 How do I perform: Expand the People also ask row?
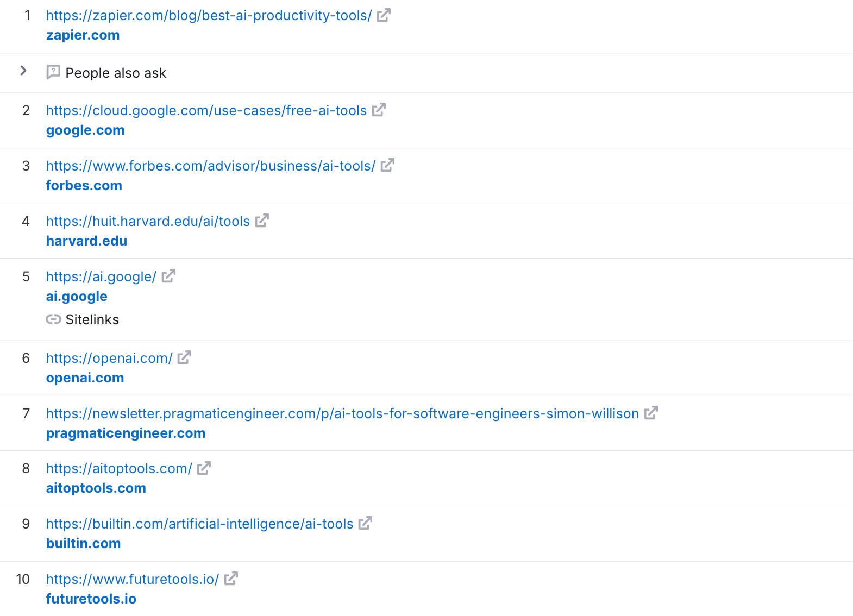coord(23,71)
